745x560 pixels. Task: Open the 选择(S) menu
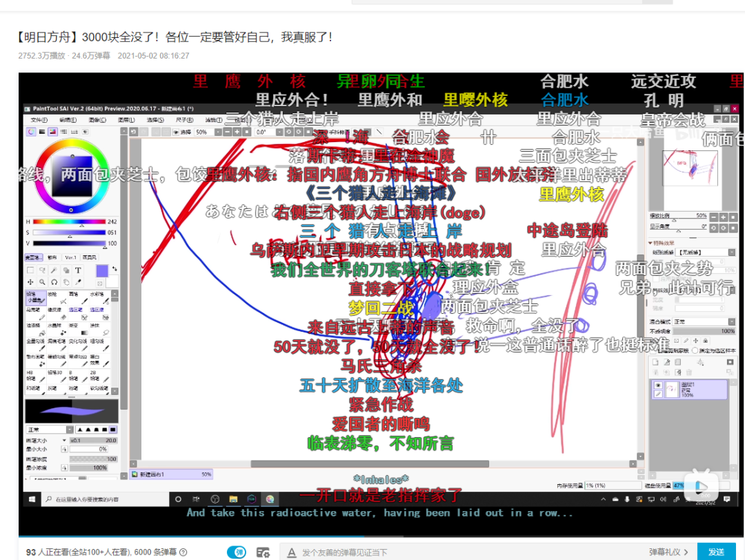[155, 120]
